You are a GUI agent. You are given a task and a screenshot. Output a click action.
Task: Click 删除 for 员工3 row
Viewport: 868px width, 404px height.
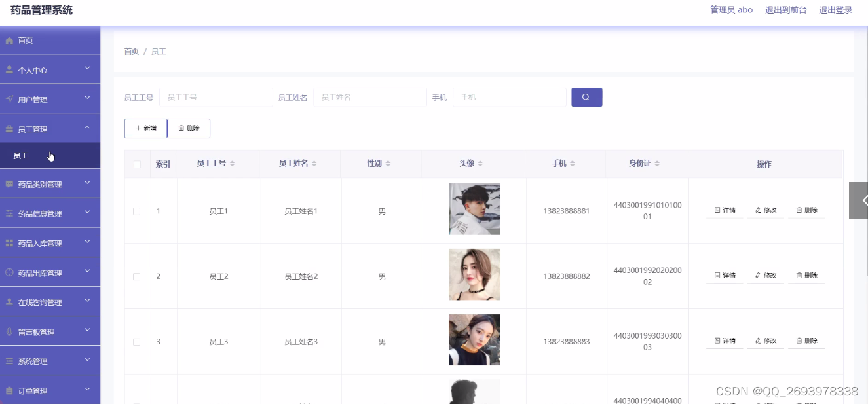806,341
